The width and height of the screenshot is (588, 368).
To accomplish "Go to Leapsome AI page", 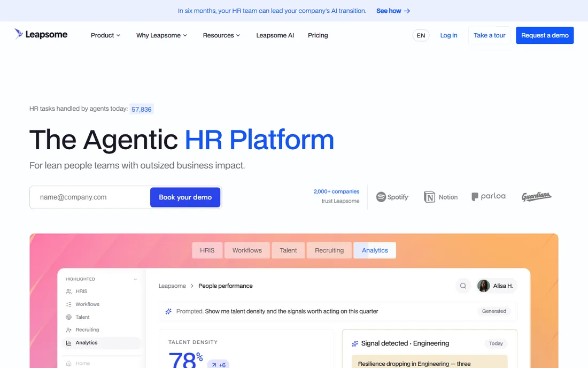I will point(275,35).
